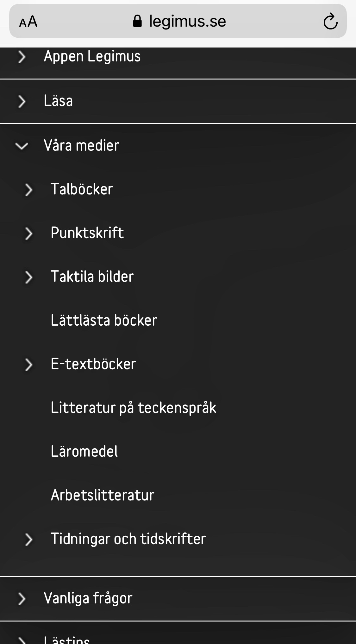Tap the padlock icon in address bar
356x644 pixels.
[137, 21]
